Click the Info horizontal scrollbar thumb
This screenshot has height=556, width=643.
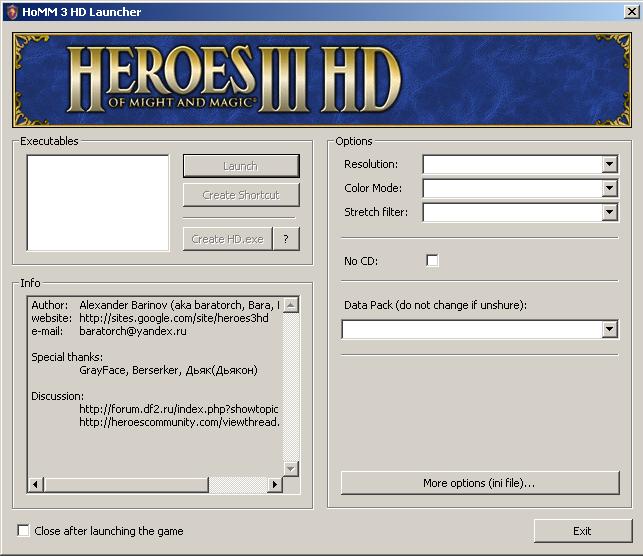(126, 484)
